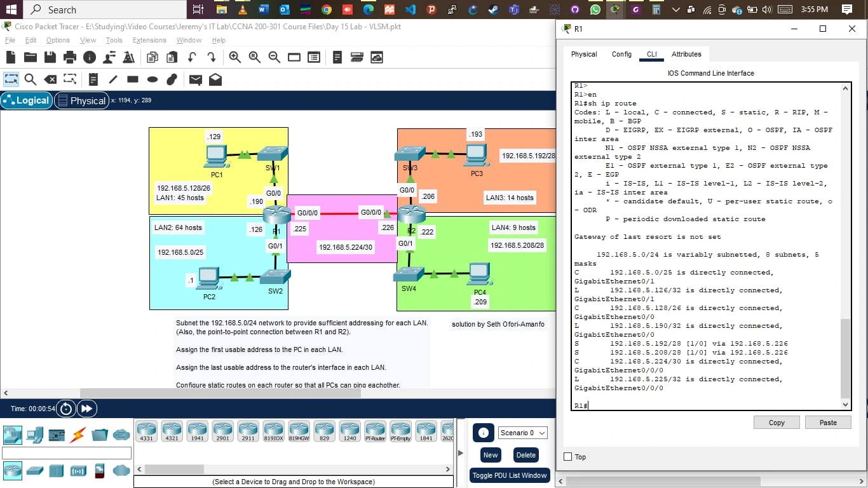Choose the Connections lightning bolt category
Screen dimensions: 868x488
point(78,435)
